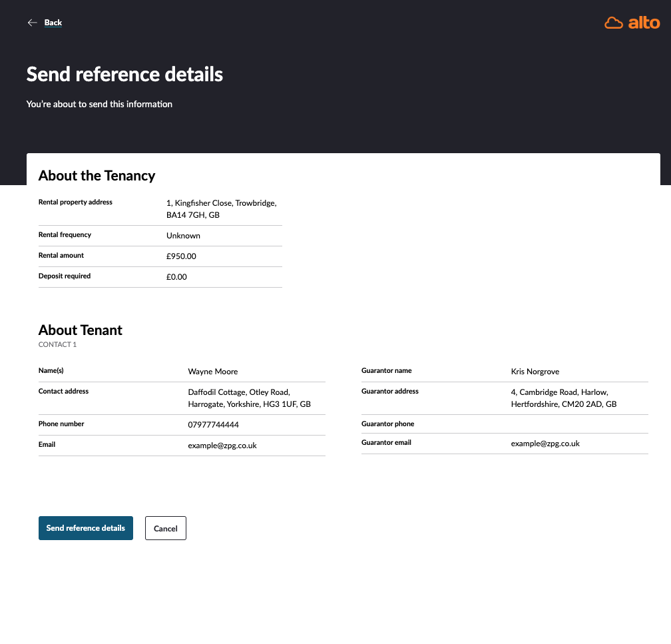Click the Back link text
671x644 pixels.
pos(53,23)
